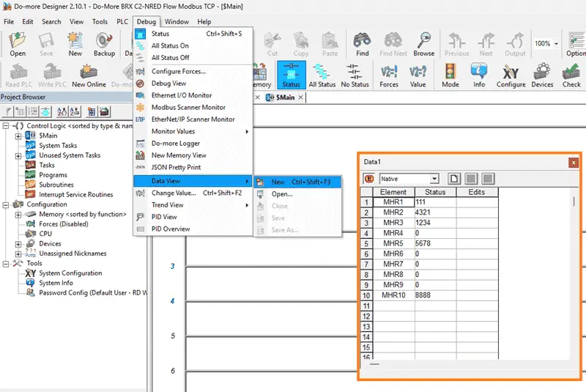Choose JSON Pretty Print entry
Image resolution: width=586 pixels, height=392 pixels.
coord(193,167)
